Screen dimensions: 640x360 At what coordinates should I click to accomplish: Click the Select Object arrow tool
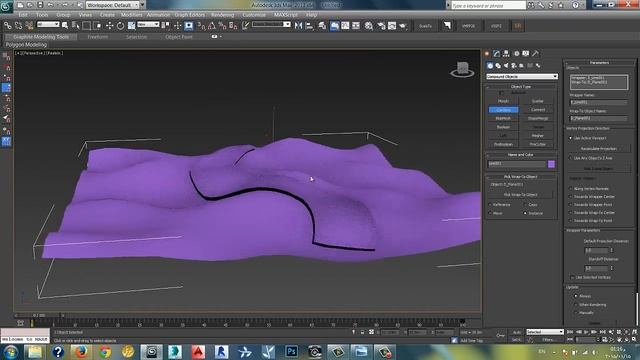point(65,26)
